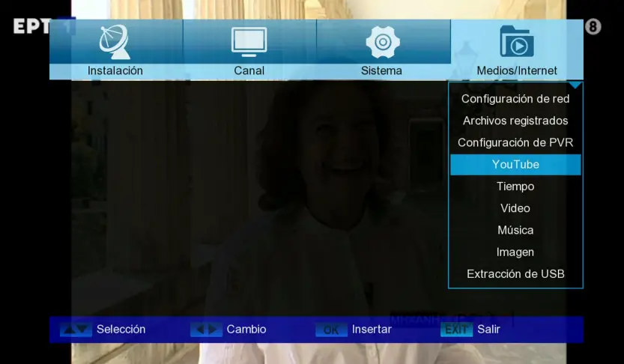Screen dimensions: 624x364
Task: Switch to the Canal tab label
Action: click(249, 70)
